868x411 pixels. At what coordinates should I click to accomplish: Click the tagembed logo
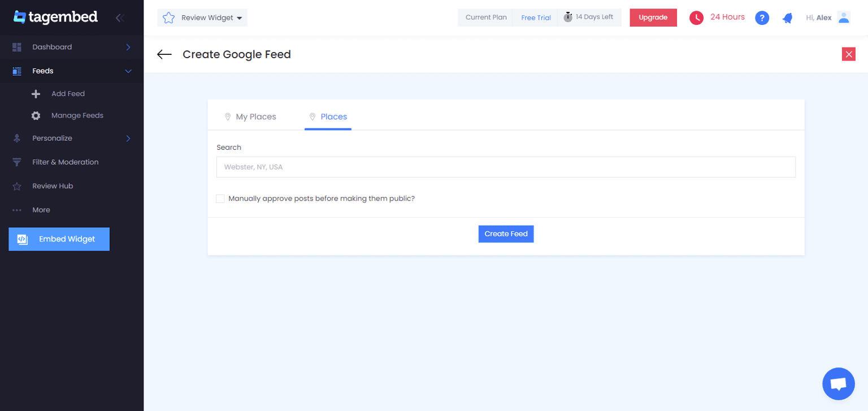tap(55, 17)
